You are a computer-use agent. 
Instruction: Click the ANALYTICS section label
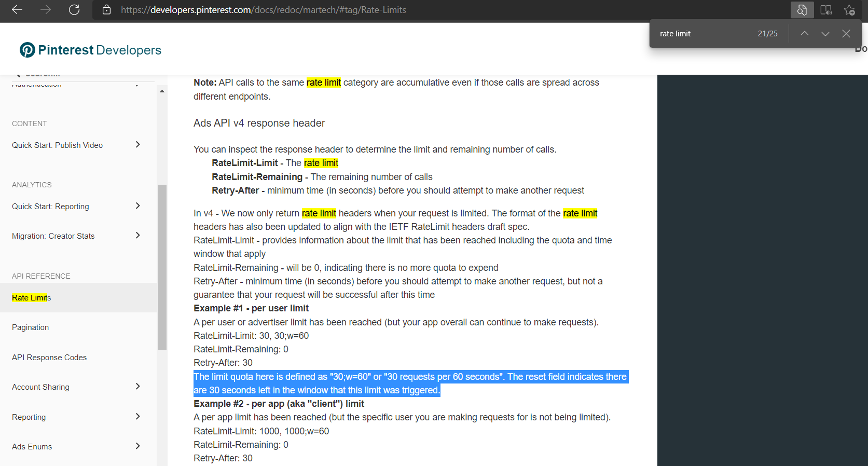32,185
